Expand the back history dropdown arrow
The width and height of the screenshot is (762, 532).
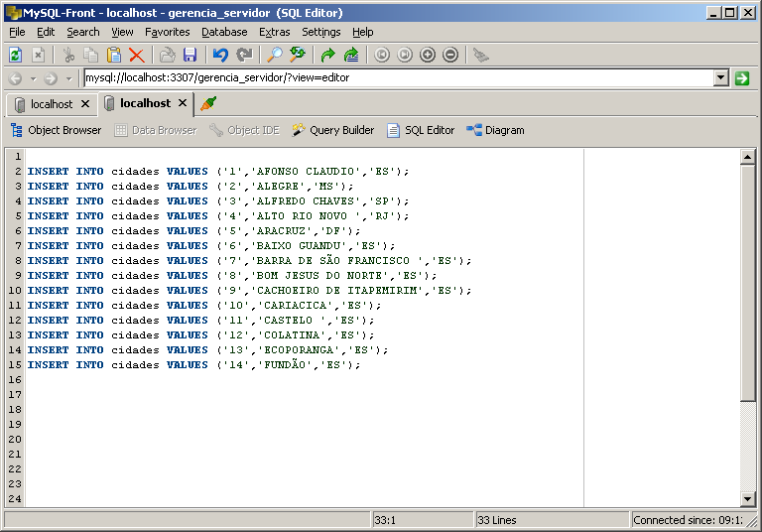[x=33, y=78]
